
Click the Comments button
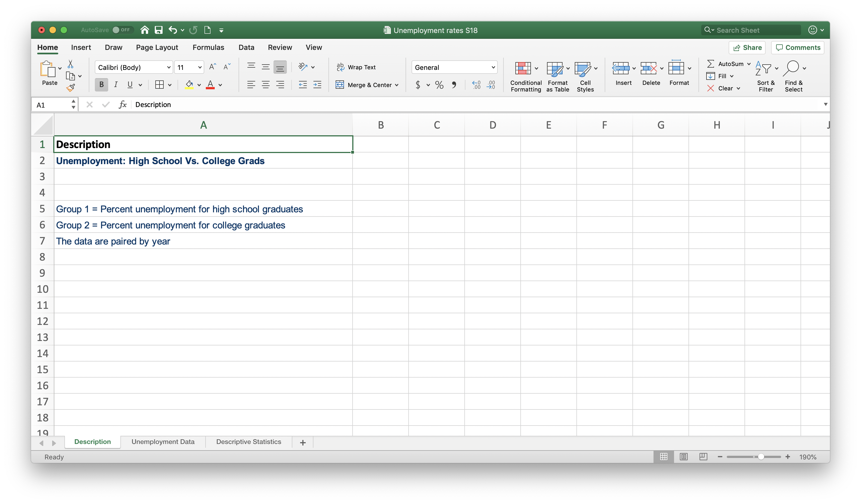click(x=797, y=47)
